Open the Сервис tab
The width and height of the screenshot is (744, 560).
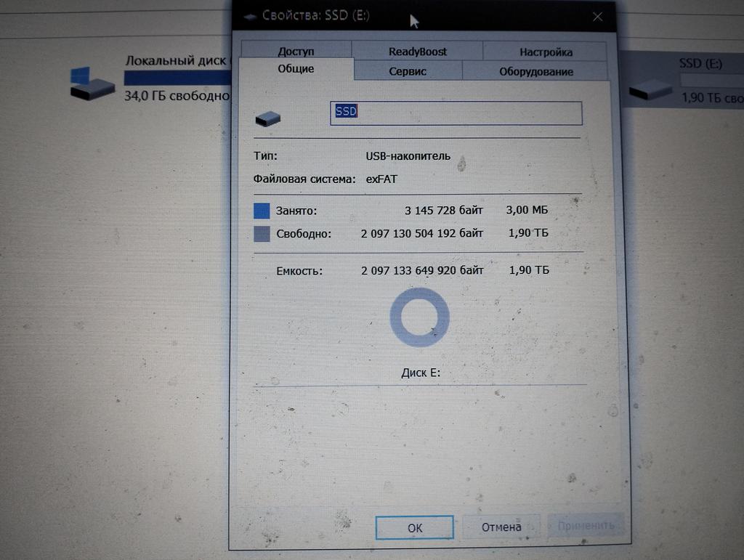pos(408,71)
